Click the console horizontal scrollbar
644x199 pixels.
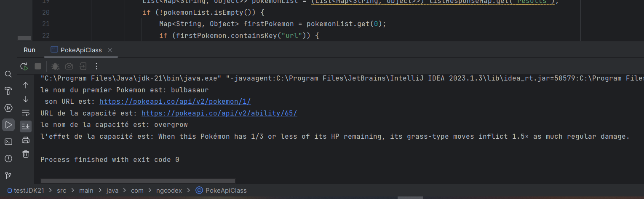point(137,181)
